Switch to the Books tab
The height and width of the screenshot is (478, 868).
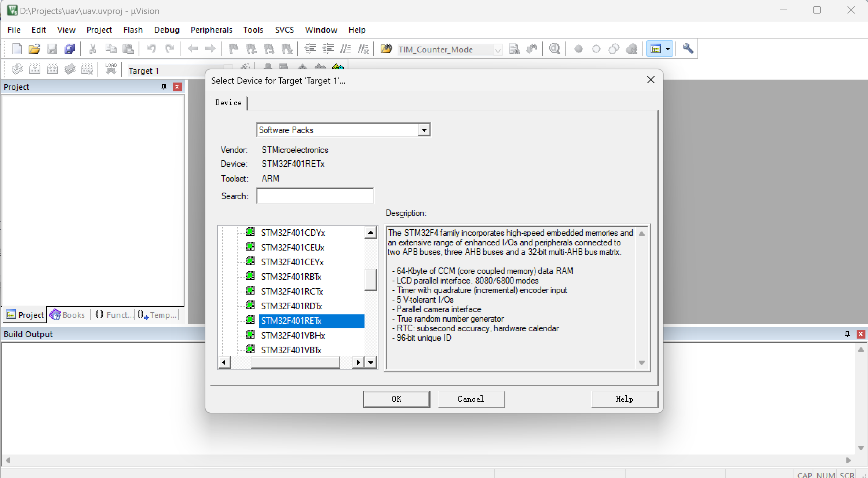(67, 315)
